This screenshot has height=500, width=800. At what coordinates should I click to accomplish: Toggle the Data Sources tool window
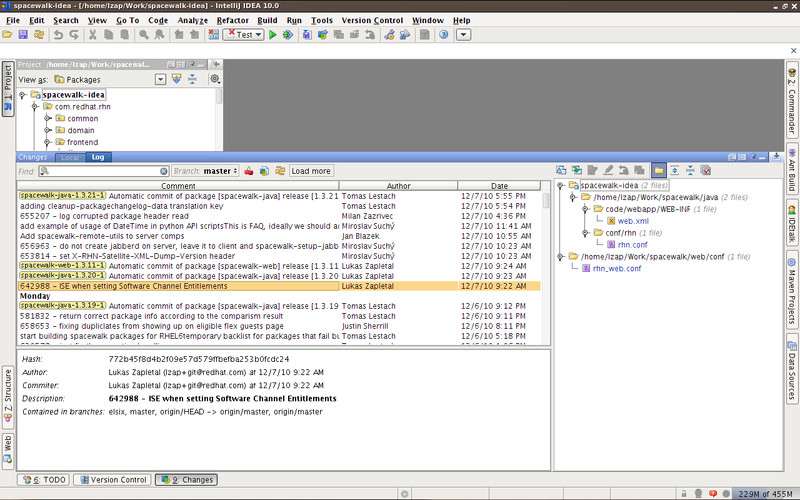(792, 370)
